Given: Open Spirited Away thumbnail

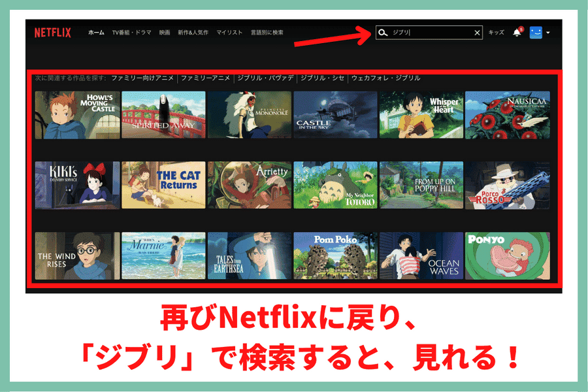Looking at the screenshot, I should tap(163, 115).
